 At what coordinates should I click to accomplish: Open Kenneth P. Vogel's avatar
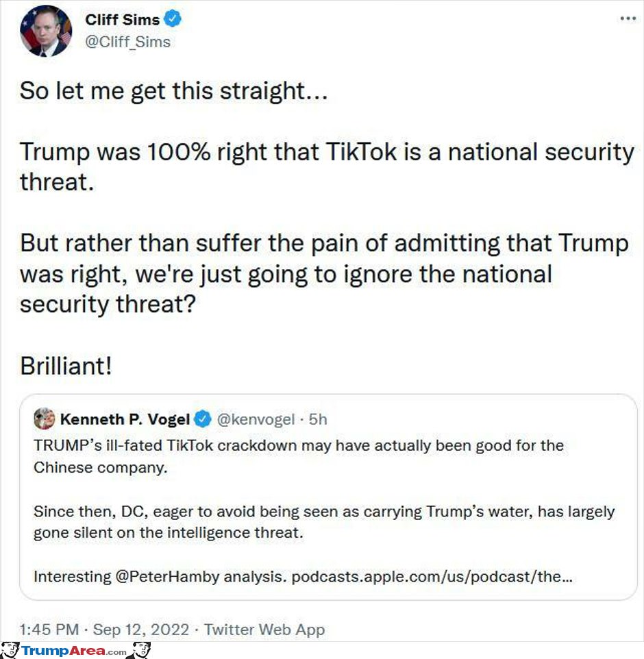pyautogui.click(x=44, y=419)
